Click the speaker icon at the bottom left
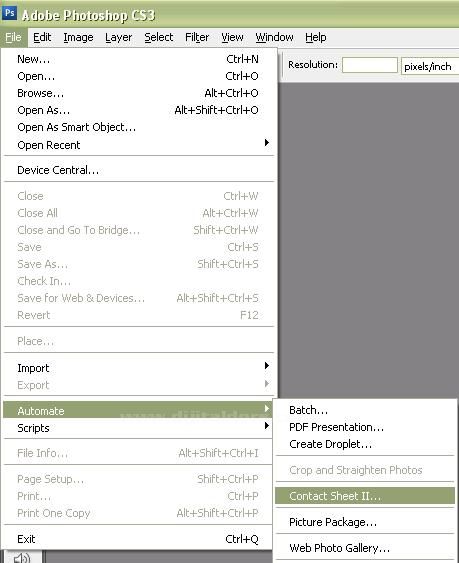Viewport: 459px width, 563px height. pyautogui.click(x=22, y=558)
